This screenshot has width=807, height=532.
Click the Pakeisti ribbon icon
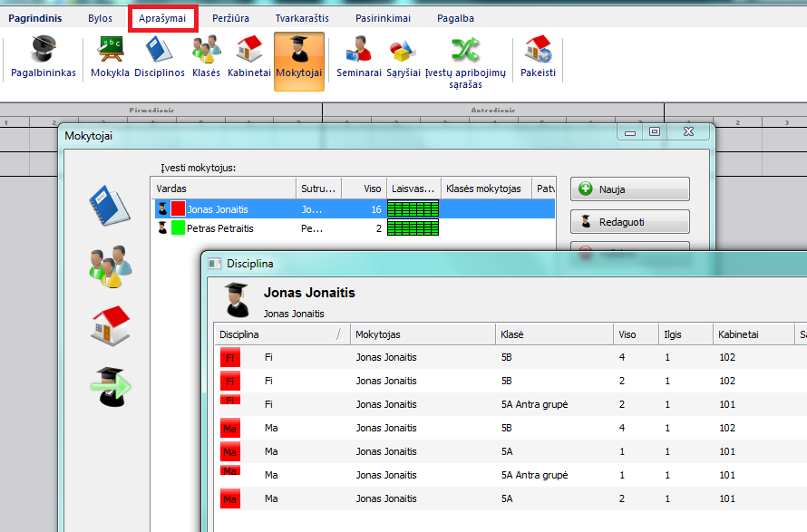tap(538, 56)
